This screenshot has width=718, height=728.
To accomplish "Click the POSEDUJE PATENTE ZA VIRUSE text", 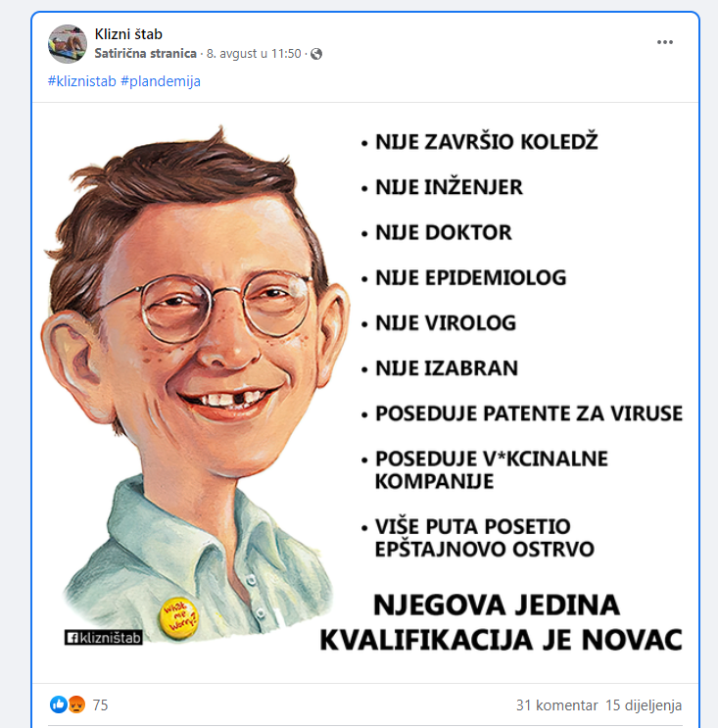I will coord(529,413).
